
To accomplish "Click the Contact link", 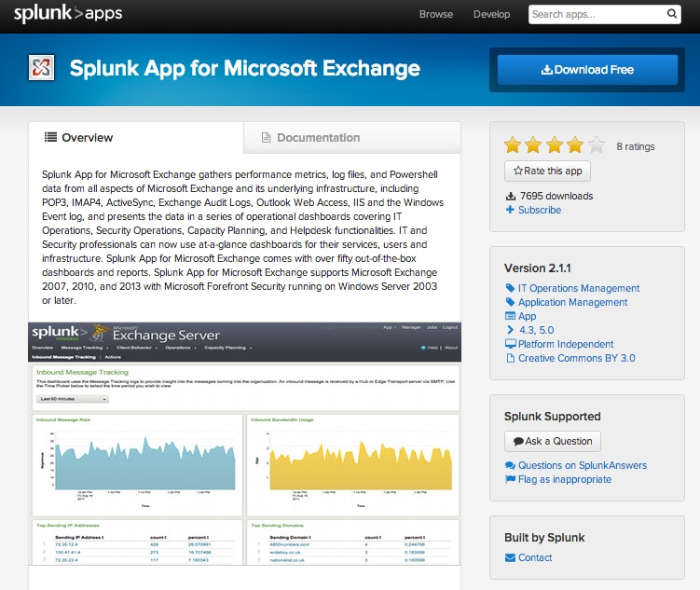I will [535, 558].
